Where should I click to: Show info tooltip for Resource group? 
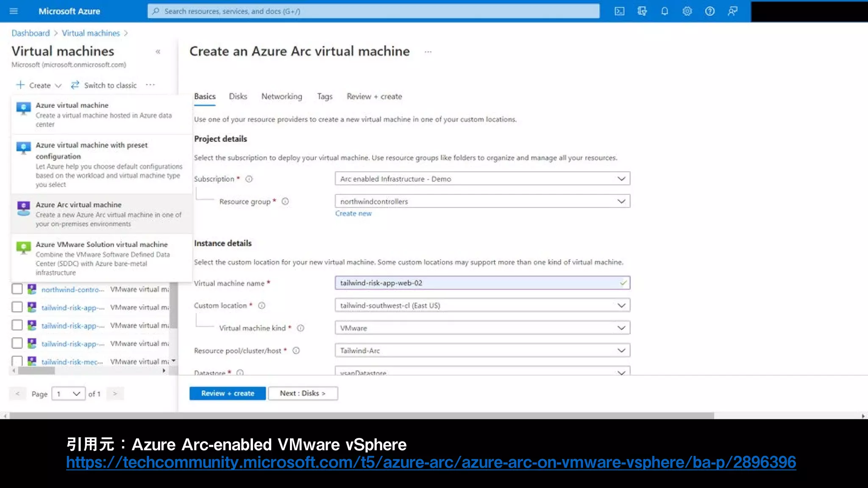pos(285,201)
